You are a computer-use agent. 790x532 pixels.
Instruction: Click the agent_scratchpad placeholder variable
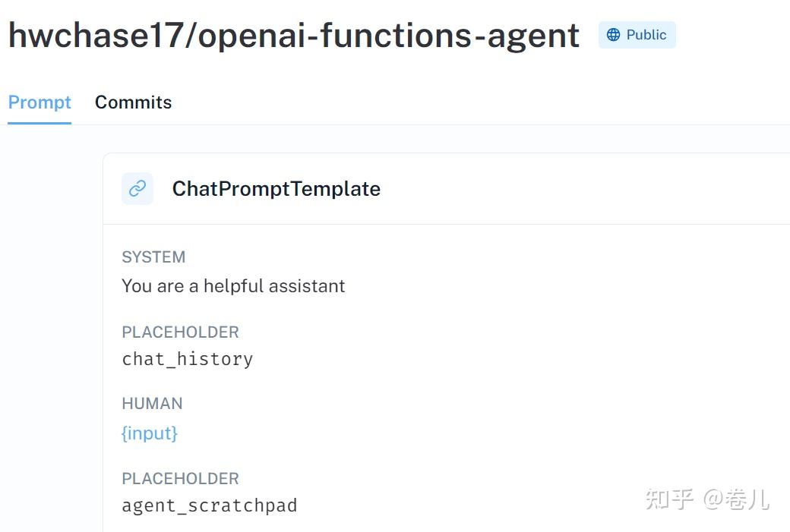[210, 505]
